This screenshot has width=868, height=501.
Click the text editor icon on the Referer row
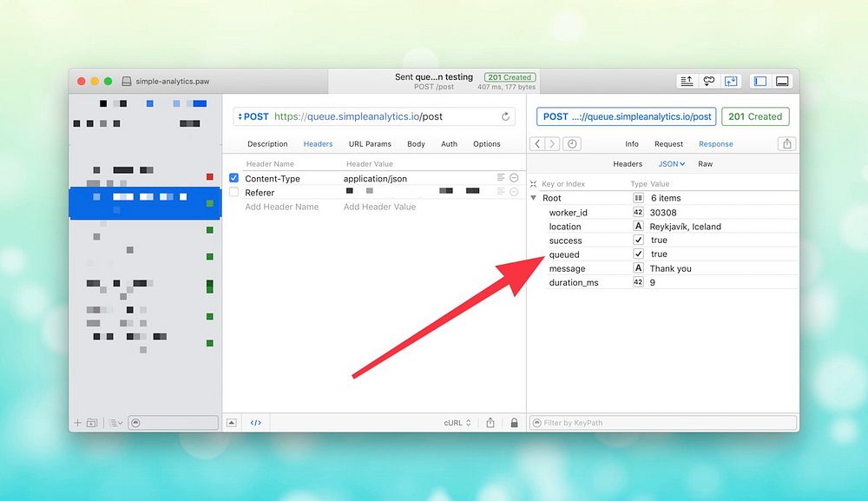point(501,192)
